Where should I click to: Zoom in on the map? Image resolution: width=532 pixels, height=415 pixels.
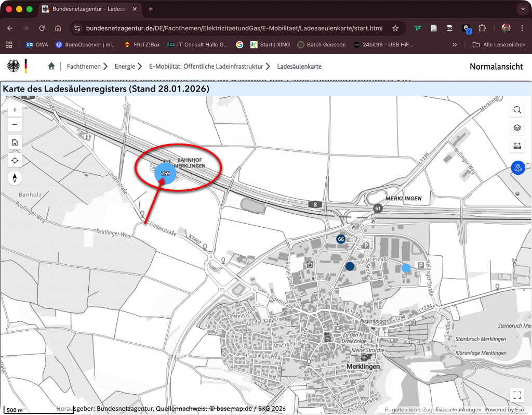[x=15, y=110]
